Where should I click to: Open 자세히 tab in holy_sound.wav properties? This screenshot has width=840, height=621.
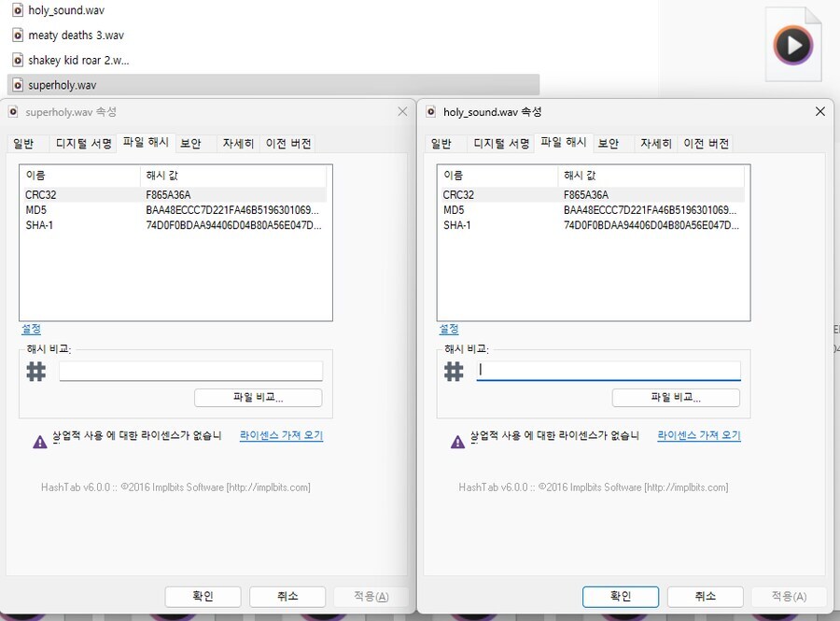[656, 143]
